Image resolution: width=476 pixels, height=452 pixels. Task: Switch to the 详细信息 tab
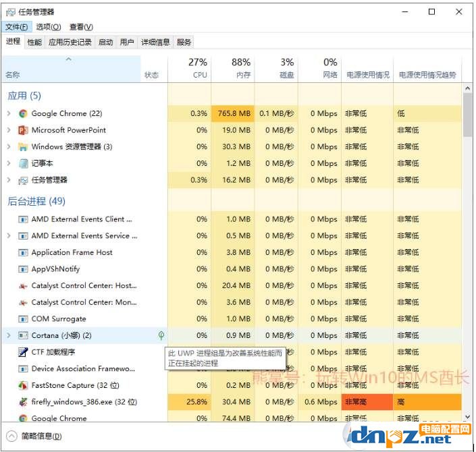(x=155, y=43)
